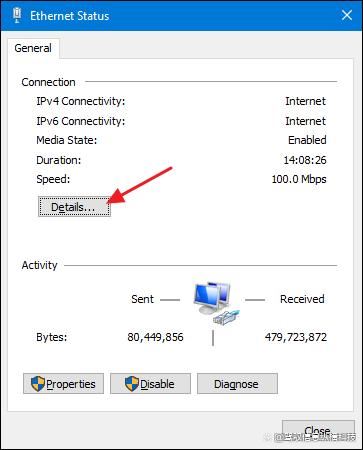Disable the Ethernet adapter
The image size is (363, 450).
pos(150,384)
